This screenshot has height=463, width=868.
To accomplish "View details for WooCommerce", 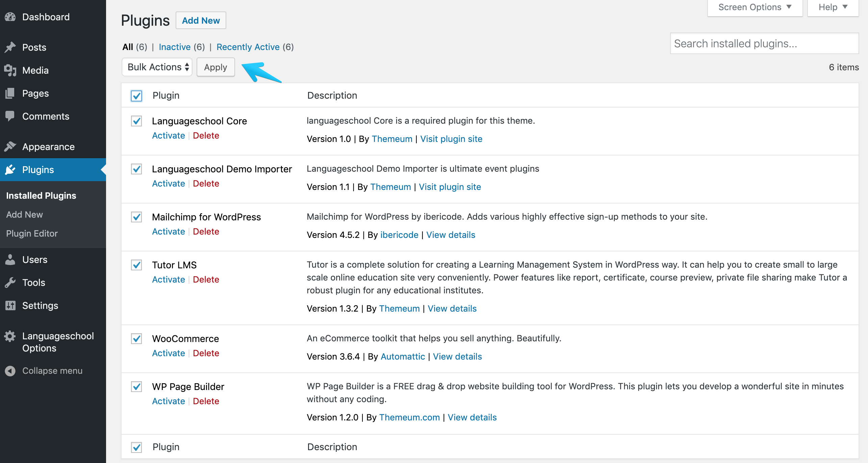I will tap(457, 357).
